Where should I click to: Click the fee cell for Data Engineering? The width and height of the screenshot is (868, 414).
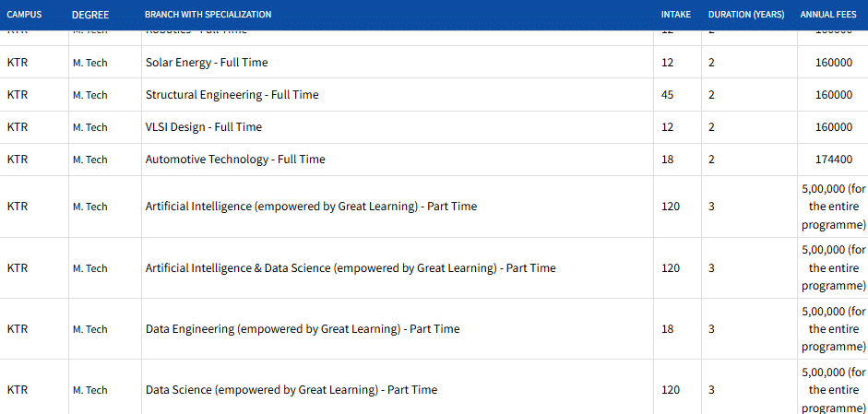click(834, 329)
